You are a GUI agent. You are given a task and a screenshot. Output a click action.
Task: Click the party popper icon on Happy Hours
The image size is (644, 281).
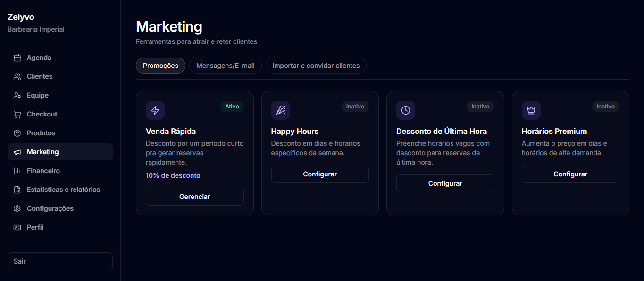pos(281,110)
